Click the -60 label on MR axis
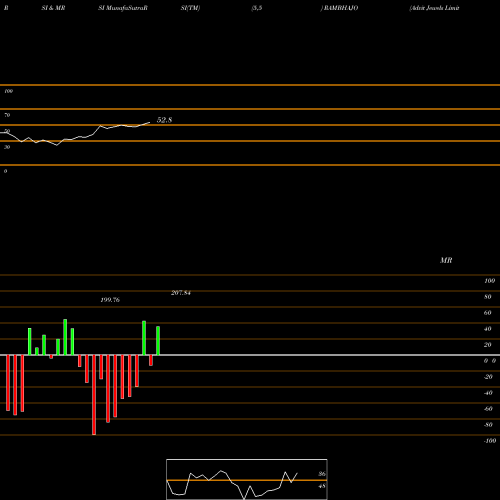The image size is (500, 500). click(488, 409)
